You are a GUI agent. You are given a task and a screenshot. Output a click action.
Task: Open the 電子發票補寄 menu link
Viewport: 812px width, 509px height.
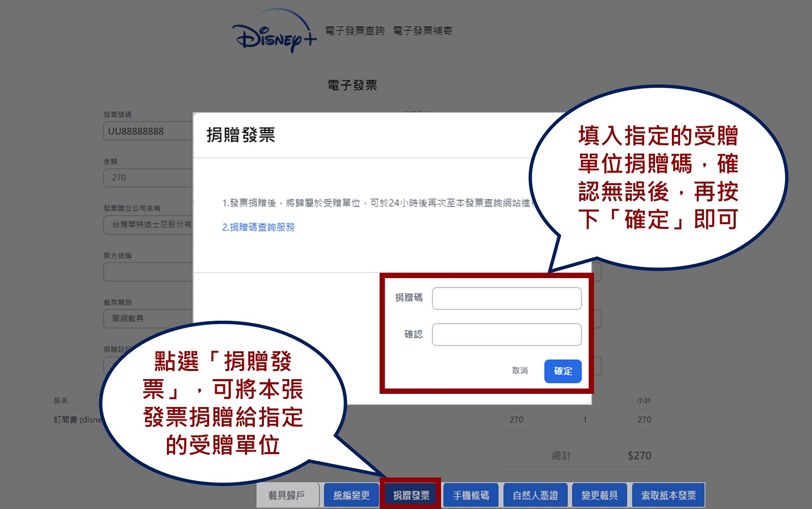422,31
